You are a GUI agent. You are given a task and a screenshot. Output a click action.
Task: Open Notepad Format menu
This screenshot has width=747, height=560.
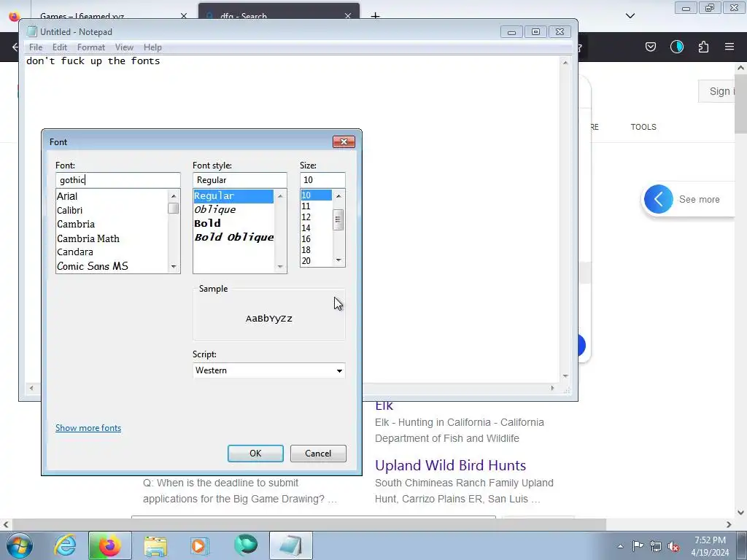(91, 47)
